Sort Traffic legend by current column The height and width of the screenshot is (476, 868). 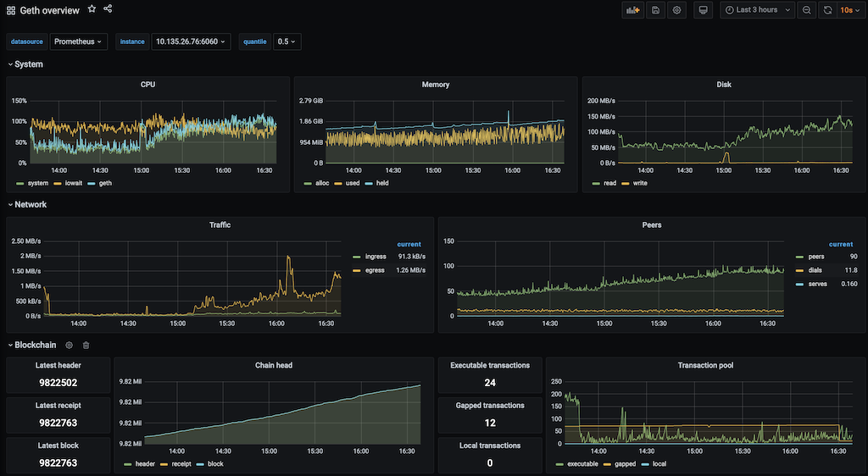coord(409,245)
